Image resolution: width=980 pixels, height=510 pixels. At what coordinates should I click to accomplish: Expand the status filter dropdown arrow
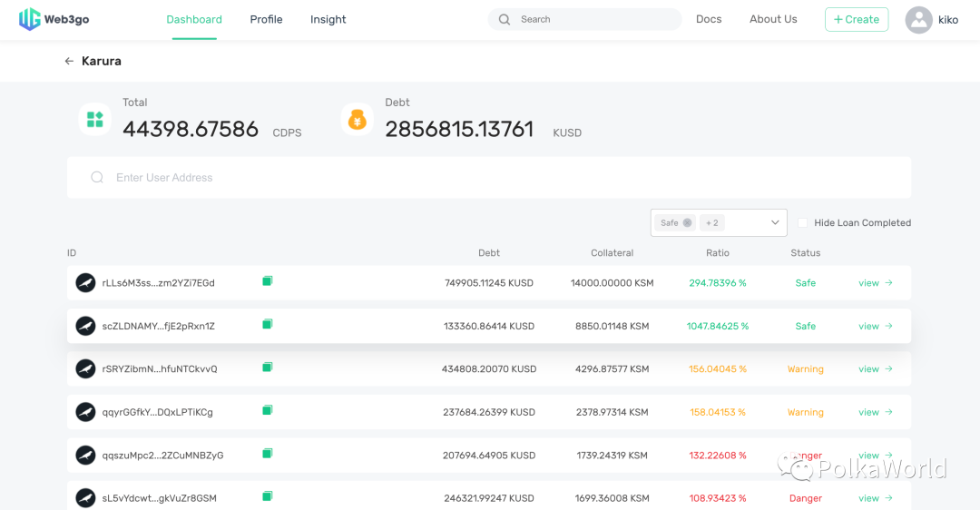coord(775,223)
